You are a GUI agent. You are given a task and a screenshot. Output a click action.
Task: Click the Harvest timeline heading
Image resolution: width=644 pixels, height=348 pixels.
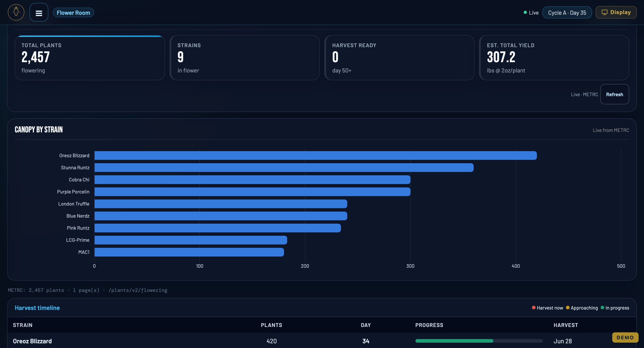[37, 308]
